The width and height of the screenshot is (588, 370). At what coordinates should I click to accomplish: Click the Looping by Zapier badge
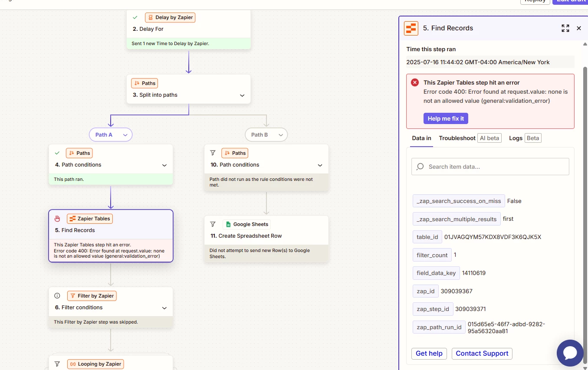tap(96, 364)
